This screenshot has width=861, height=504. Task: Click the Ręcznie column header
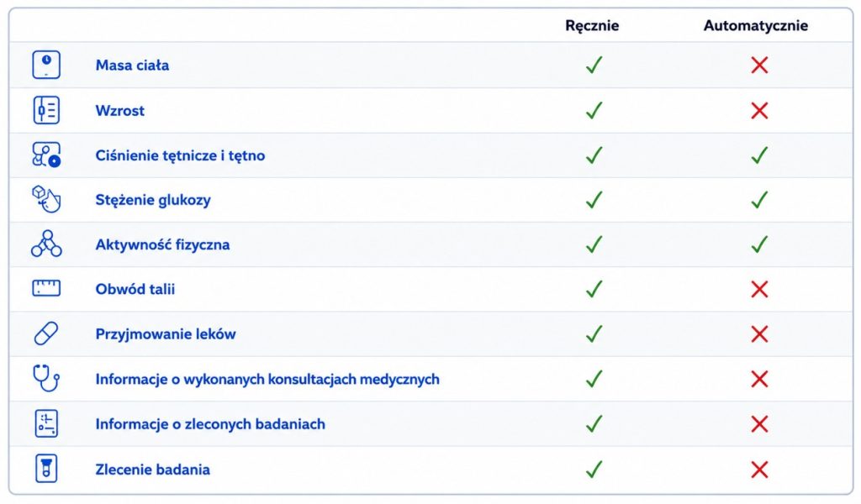pyautogui.click(x=592, y=26)
